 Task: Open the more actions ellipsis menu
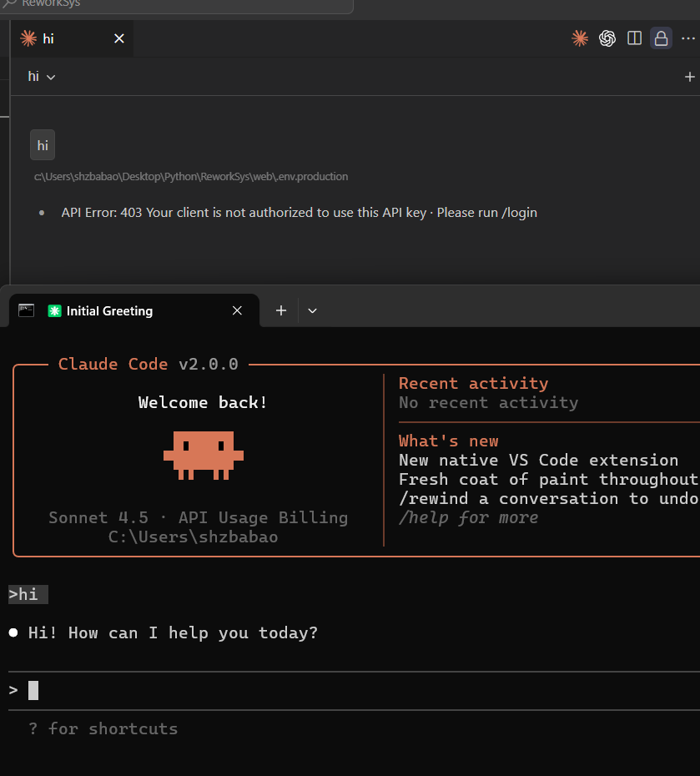click(x=688, y=38)
